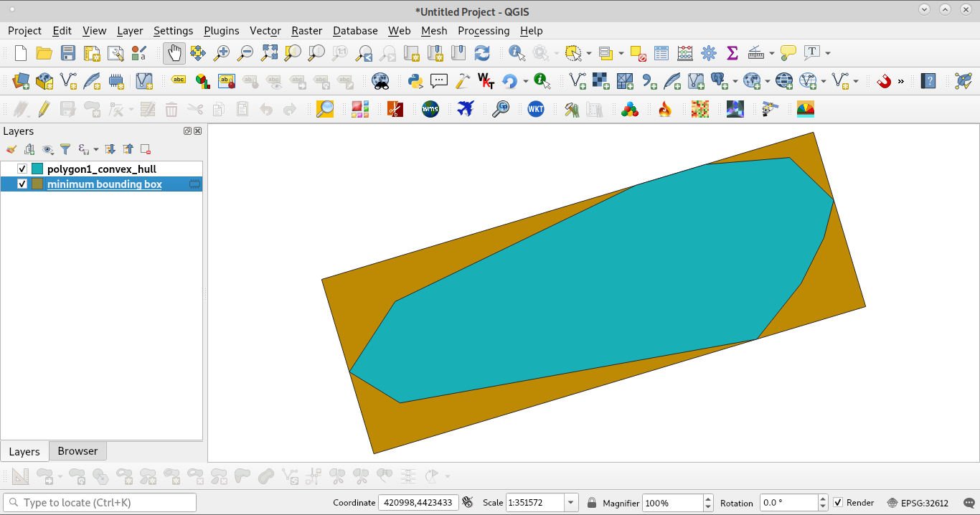
Task: Open the Processing Toolbox
Action: [708, 52]
